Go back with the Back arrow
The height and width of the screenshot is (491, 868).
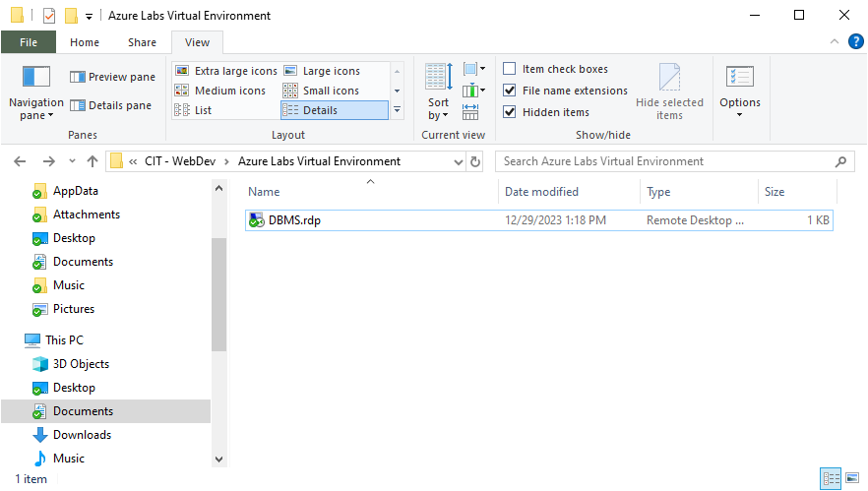click(x=20, y=161)
